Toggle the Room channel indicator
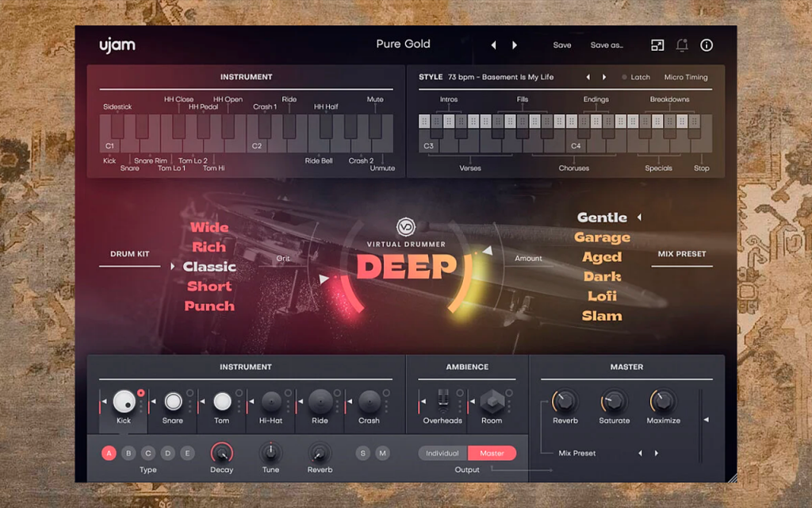This screenshot has width=812, height=508. pyautogui.click(x=509, y=393)
